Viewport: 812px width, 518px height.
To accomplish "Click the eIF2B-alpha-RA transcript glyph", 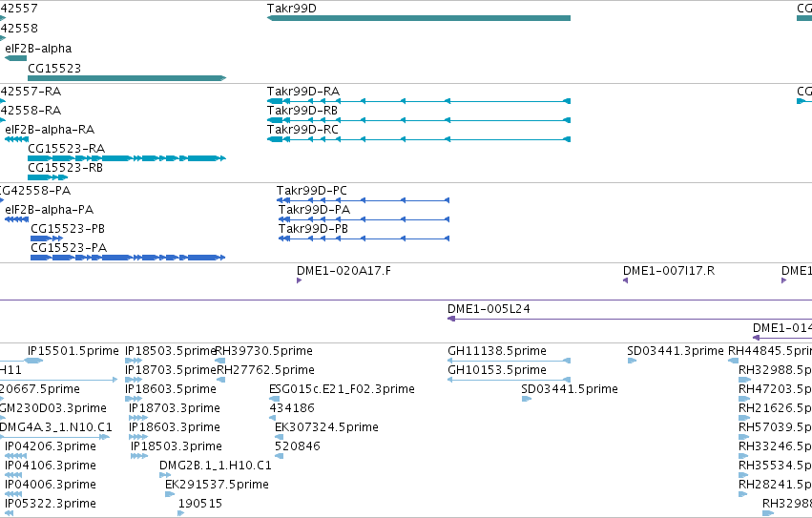I will point(16,139).
